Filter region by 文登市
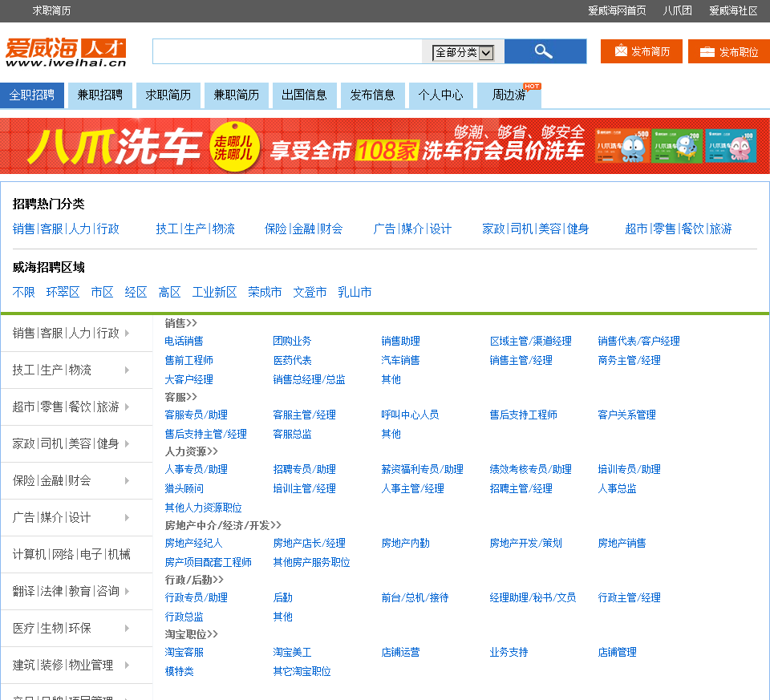770x700 pixels. (x=310, y=293)
